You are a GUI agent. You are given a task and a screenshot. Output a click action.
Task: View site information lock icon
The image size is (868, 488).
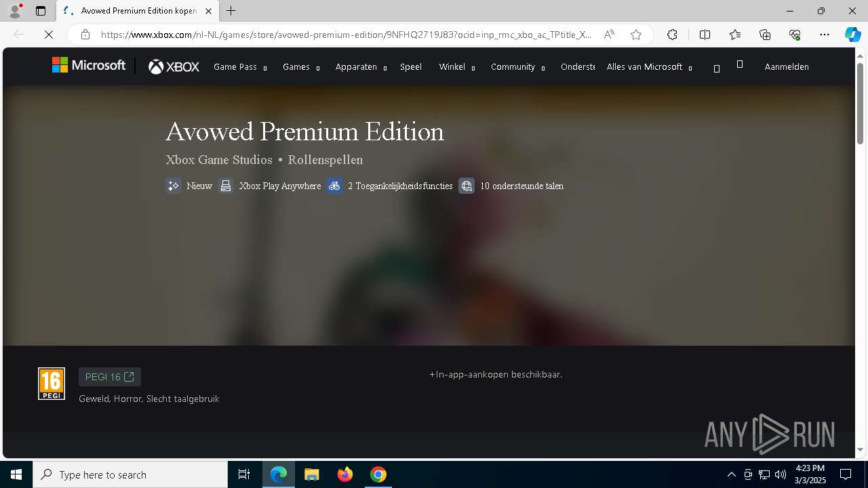pos(85,35)
